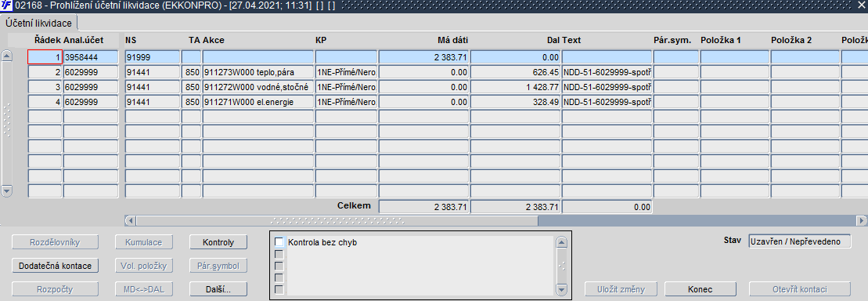This screenshot has width=868, height=301.
Task: Click the Celkem Má dáti total field
Action: click(424, 207)
